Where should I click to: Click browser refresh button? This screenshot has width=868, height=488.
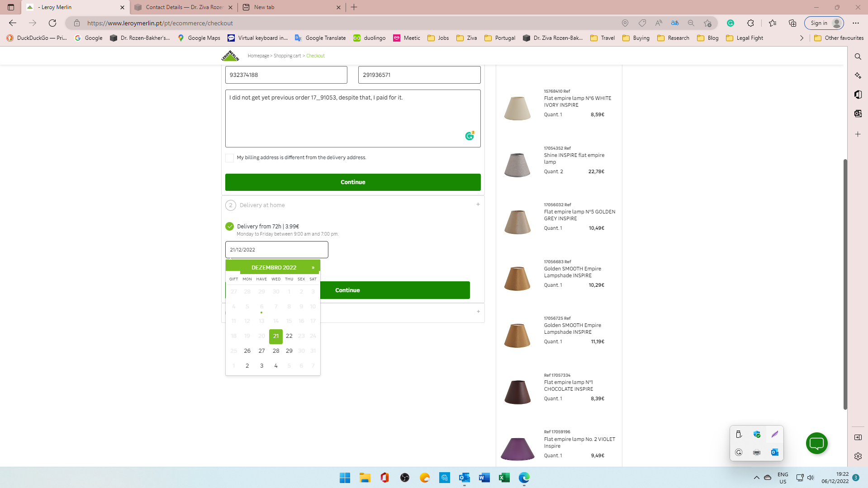tap(52, 23)
